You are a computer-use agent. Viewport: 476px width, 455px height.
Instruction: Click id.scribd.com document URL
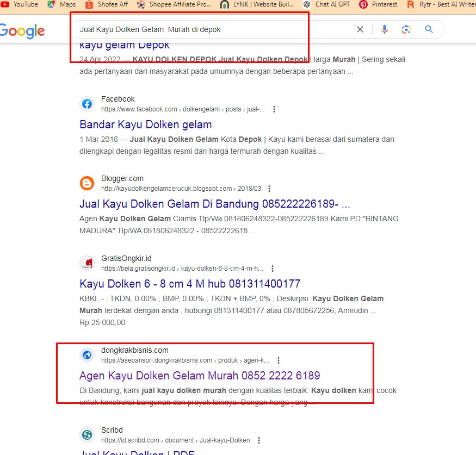tap(176, 440)
